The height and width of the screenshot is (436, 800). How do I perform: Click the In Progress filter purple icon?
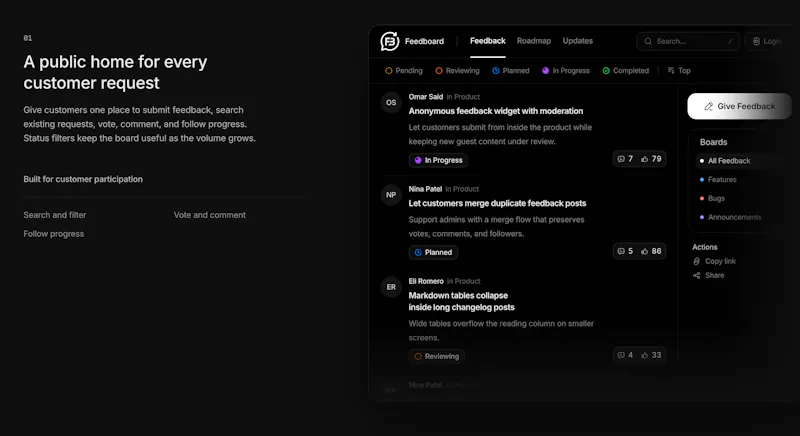545,70
